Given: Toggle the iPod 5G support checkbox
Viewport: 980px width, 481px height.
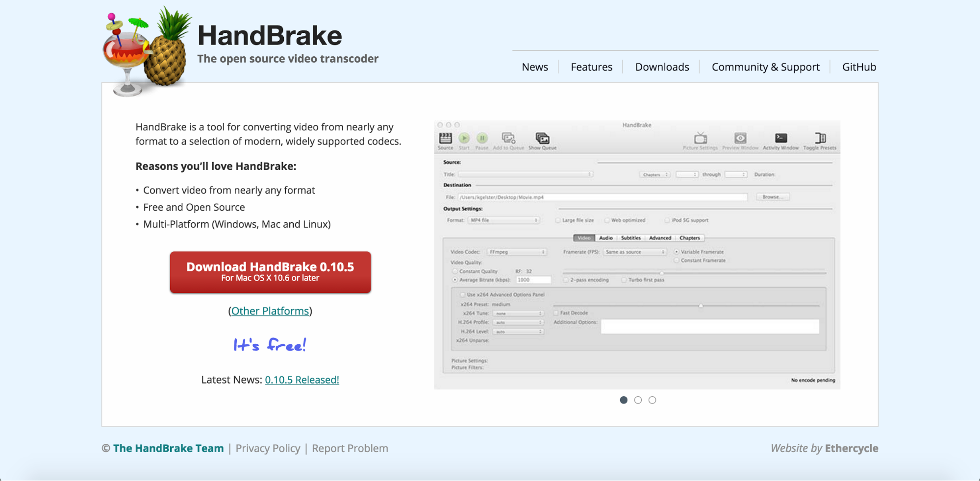Looking at the screenshot, I should pos(667,220).
